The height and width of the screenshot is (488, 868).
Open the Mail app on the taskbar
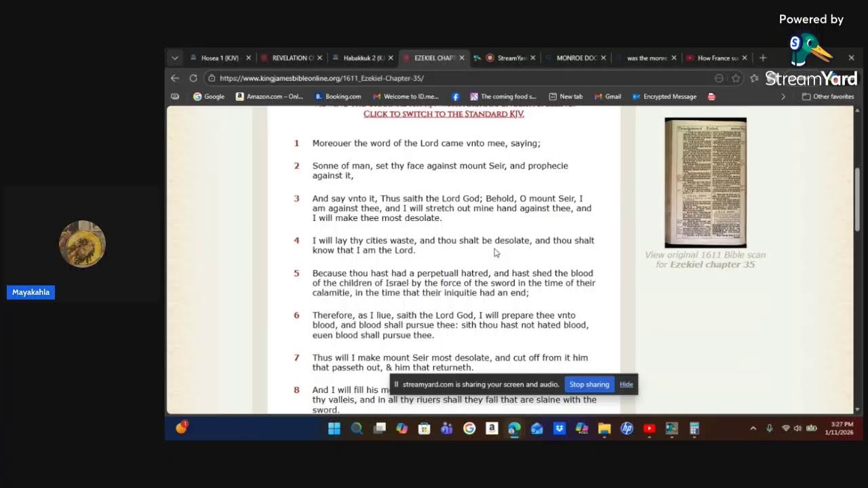(x=537, y=428)
